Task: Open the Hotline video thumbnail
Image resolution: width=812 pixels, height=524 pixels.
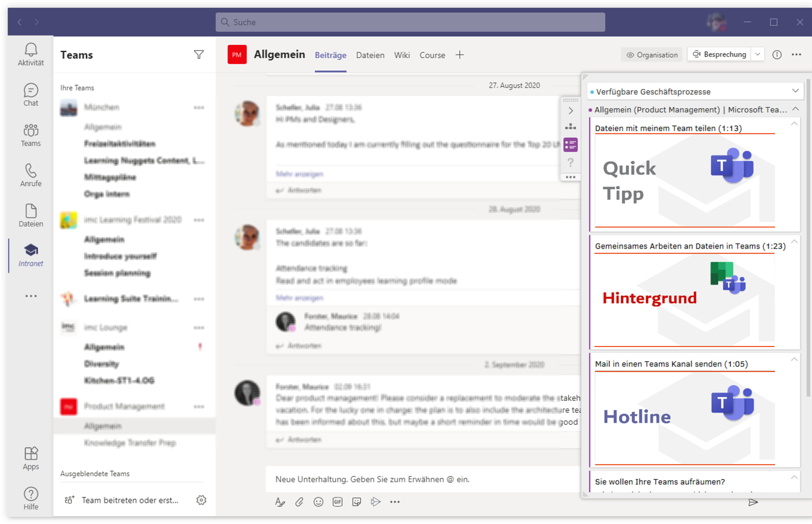Action: tap(685, 417)
